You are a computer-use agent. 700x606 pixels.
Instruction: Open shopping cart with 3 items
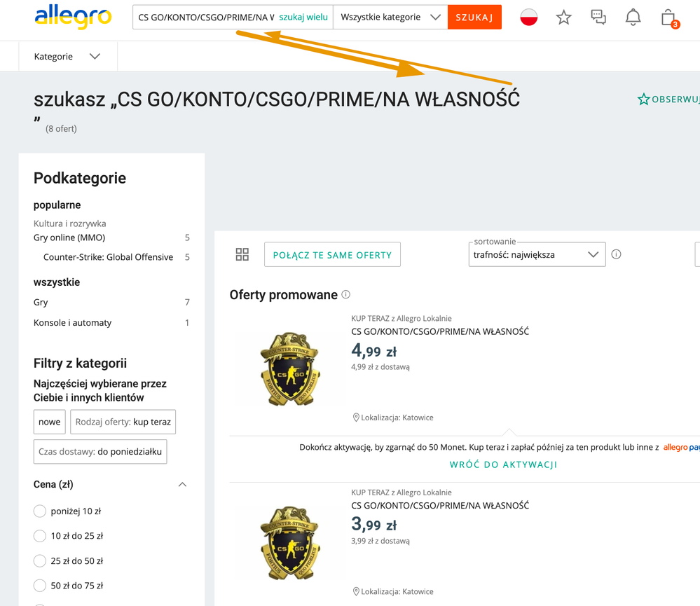(x=669, y=18)
